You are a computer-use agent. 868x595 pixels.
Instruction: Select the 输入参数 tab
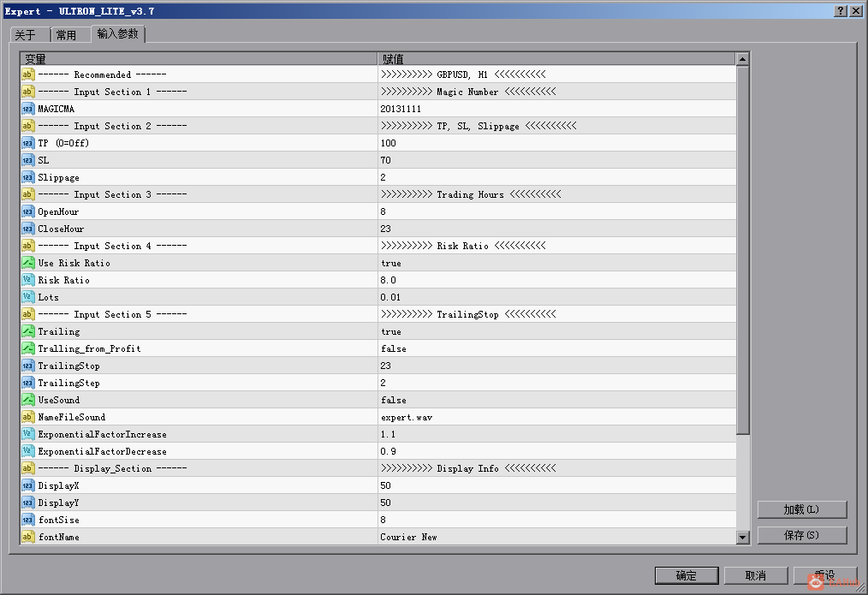pyautogui.click(x=118, y=33)
